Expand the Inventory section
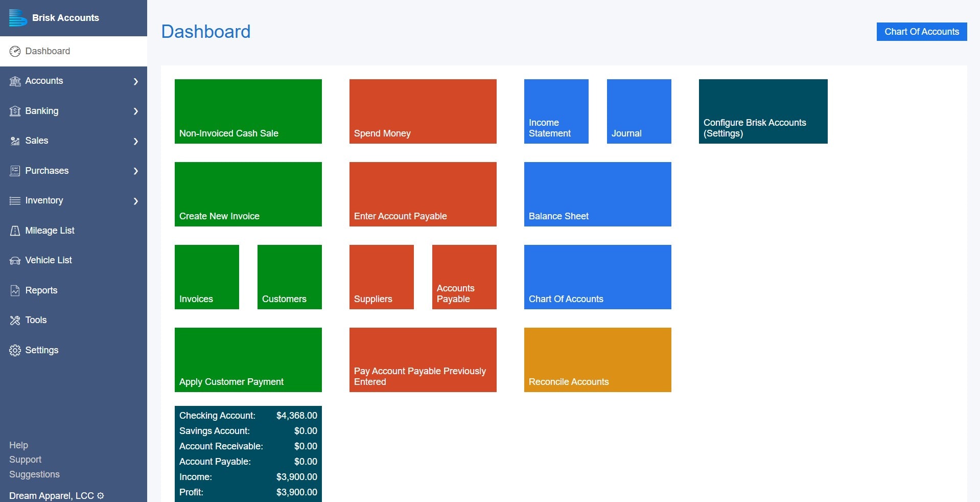This screenshot has height=502, width=980. click(43, 200)
